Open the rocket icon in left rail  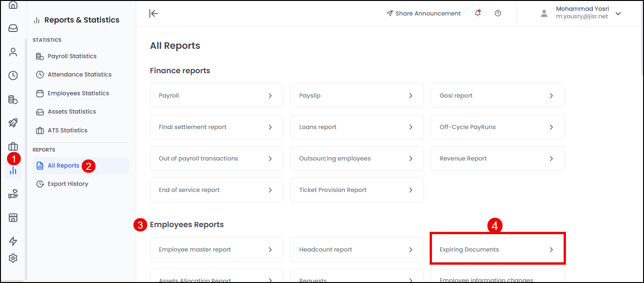coord(13,123)
